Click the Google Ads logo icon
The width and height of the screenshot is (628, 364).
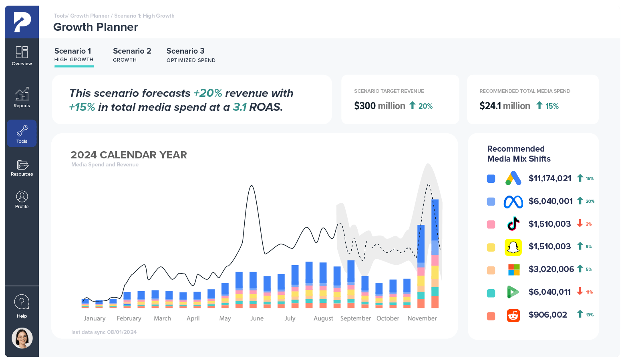[513, 178]
